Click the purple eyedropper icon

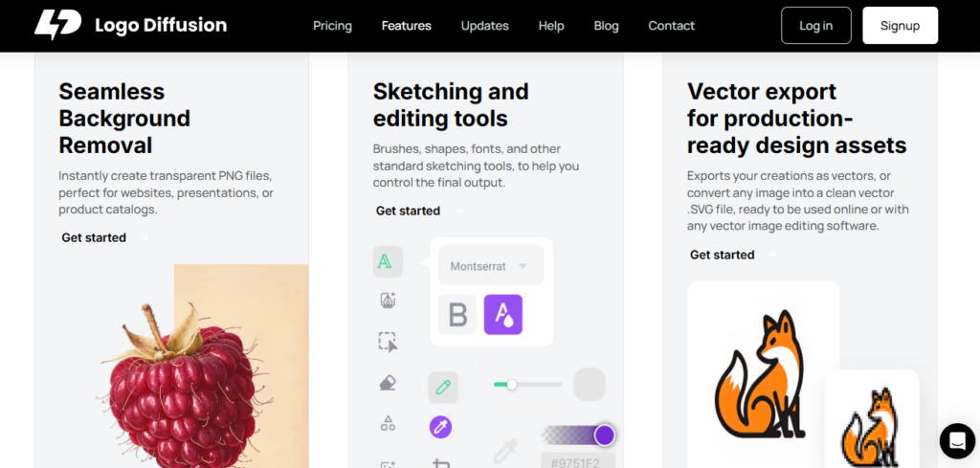[441, 427]
